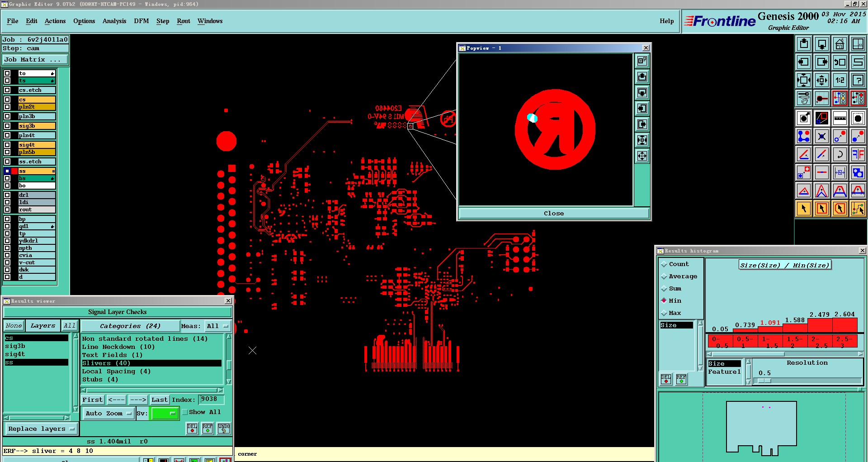Click the zoom in icon in Popview
The width and height of the screenshot is (868, 462).
click(642, 140)
